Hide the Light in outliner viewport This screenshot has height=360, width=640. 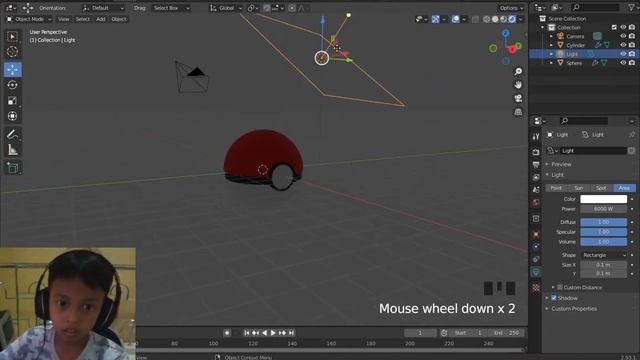(623, 54)
